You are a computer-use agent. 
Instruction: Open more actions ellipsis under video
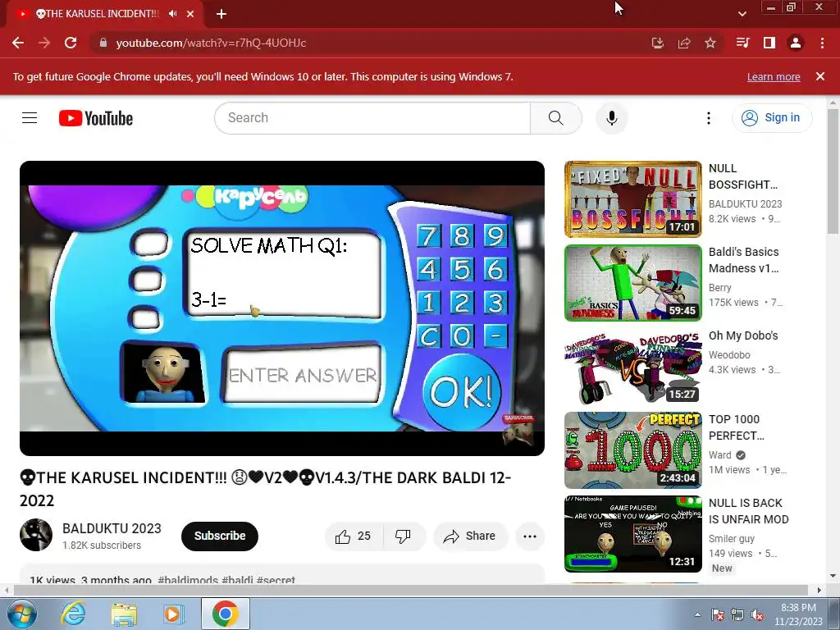[530, 536]
